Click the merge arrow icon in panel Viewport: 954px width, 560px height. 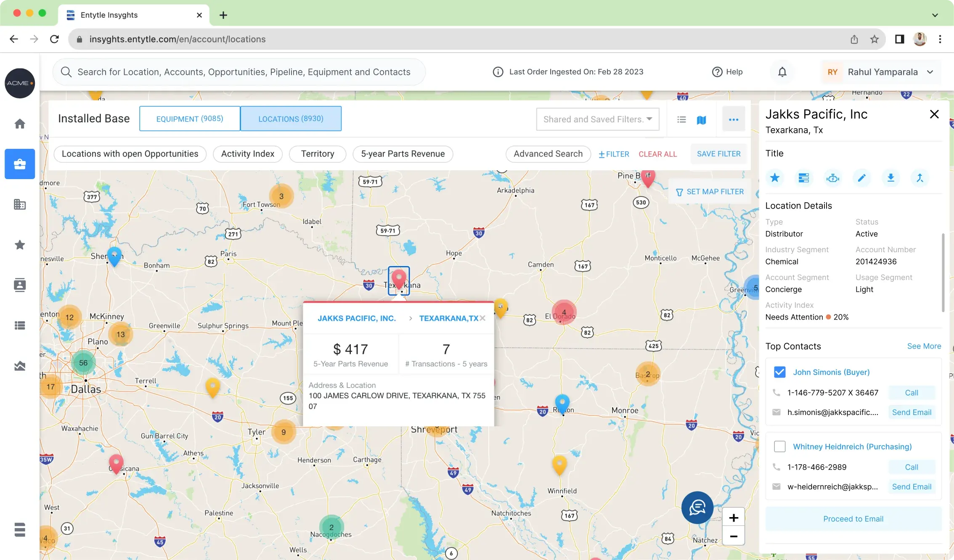pos(920,178)
